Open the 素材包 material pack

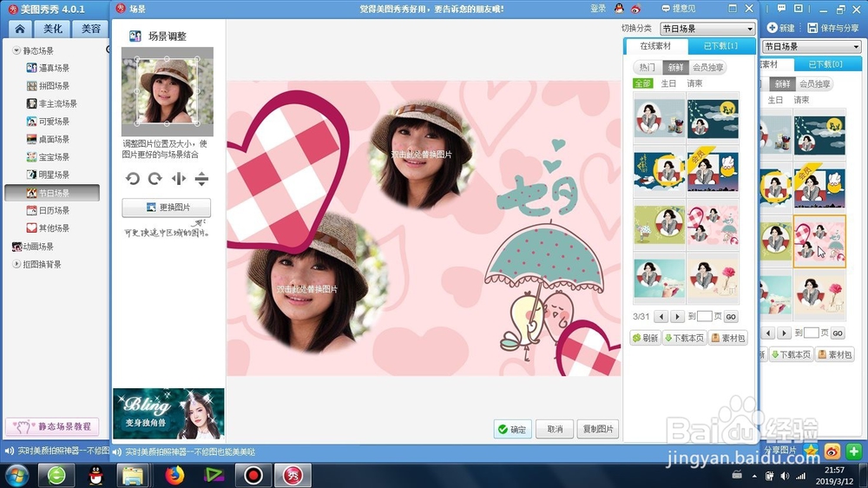pyautogui.click(x=728, y=338)
